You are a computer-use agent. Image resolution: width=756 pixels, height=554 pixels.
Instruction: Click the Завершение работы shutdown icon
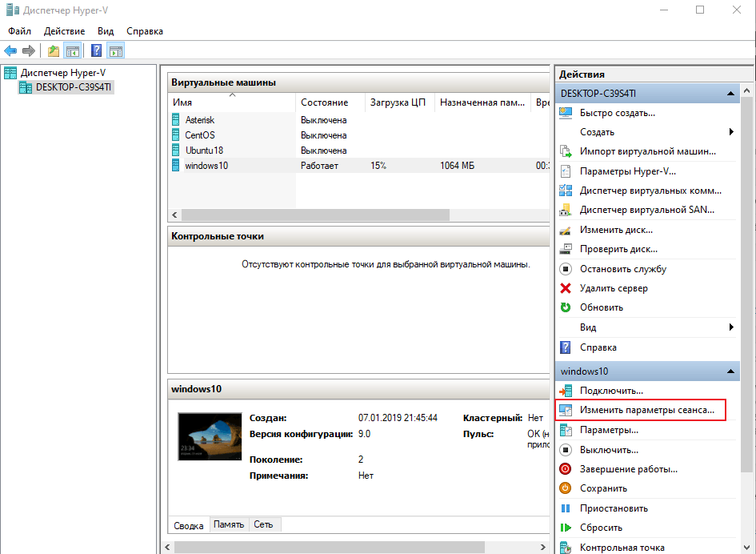coord(566,469)
